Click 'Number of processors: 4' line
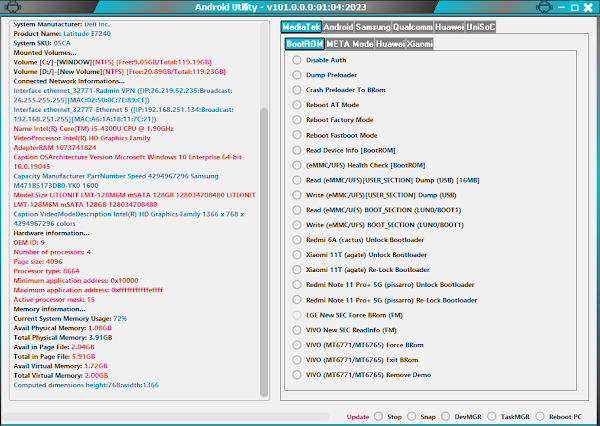The width and height of the screenshot is (600, 426). pyautogui.click(x=52, y=252)
